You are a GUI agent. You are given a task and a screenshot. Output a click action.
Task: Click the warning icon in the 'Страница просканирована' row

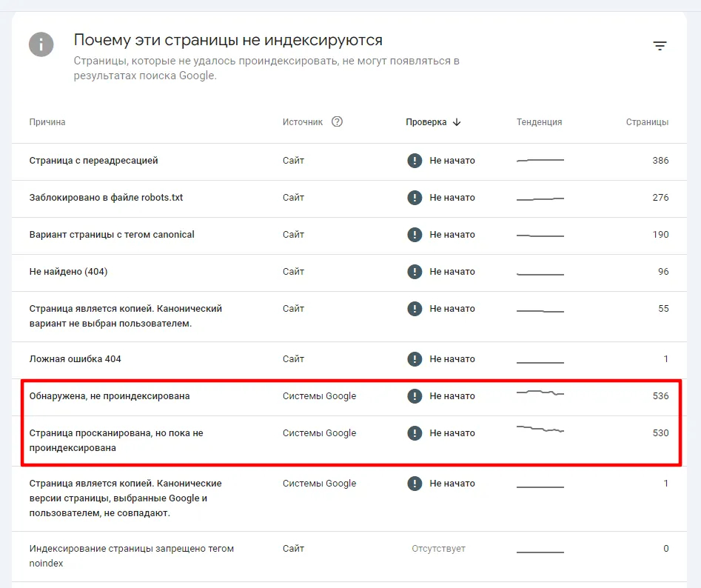pyautogui.click(x=415, y=433)
